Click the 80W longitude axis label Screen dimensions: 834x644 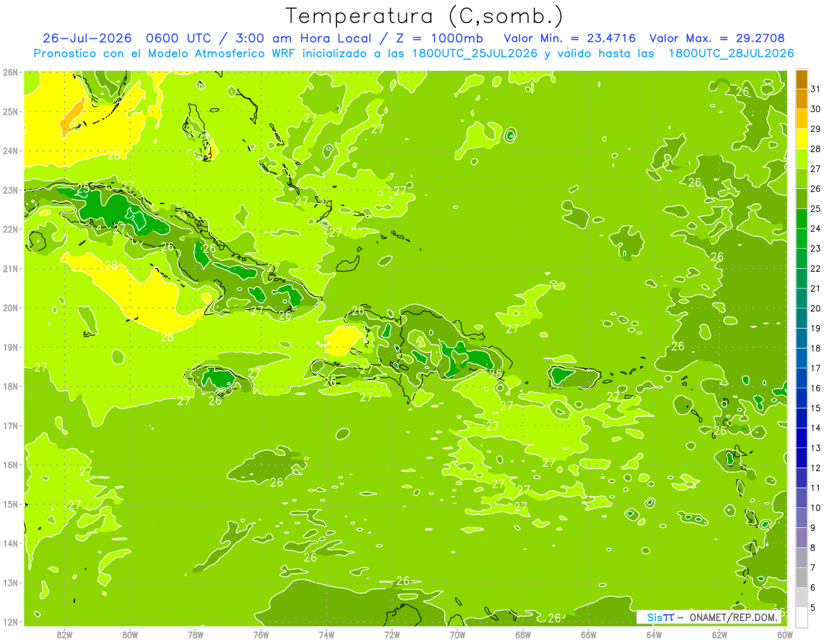pos(130,634)
